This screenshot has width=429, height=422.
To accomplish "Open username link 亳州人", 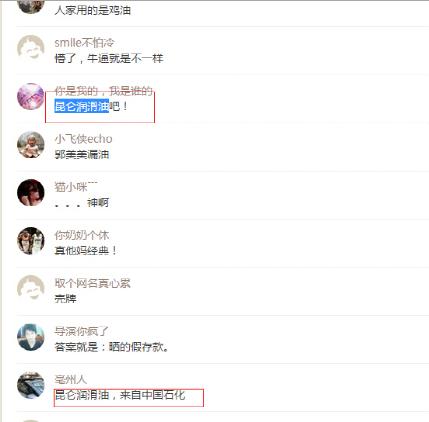I will [x=71, y=379].
